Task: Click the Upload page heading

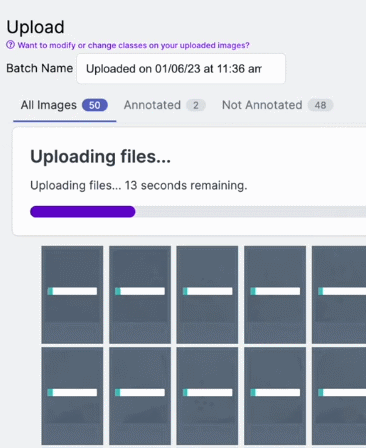Action: click(35, 27)
